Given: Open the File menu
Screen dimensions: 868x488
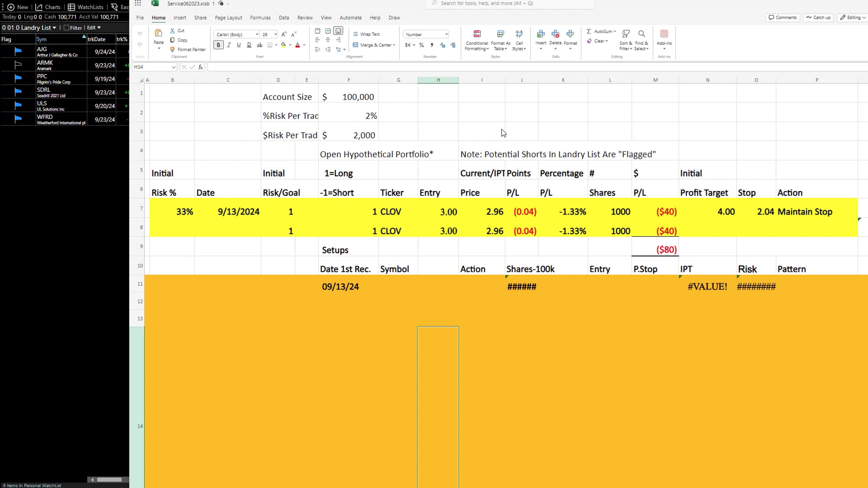Looking at the screenshot, I should pos(140,18).
